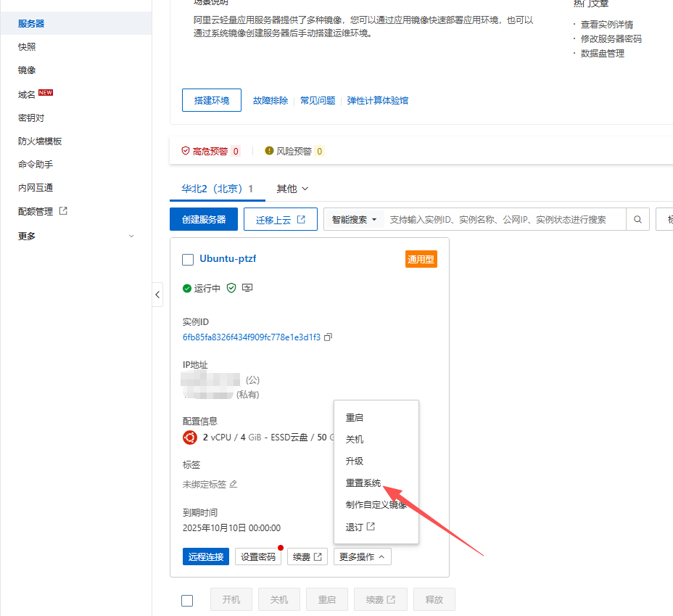Open 服务器 in the sidebar
This screenshot has height=616, width=673.
pos(31,24)
